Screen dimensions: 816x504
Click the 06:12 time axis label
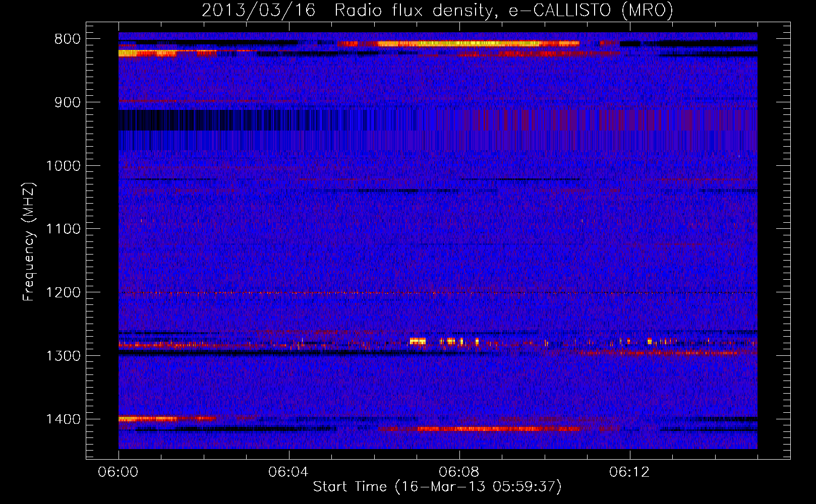[x=629, y=472]
